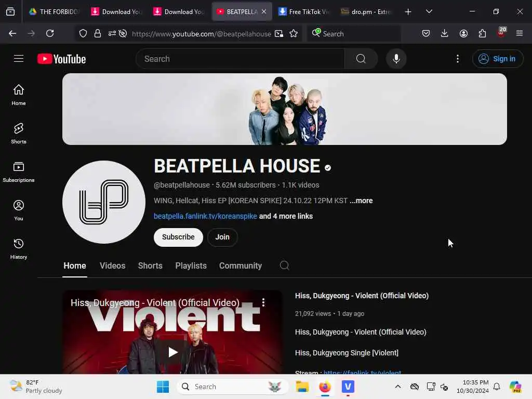Open weather widget showing 82°F
Screen dimensions: 532x399
[36, 387]
